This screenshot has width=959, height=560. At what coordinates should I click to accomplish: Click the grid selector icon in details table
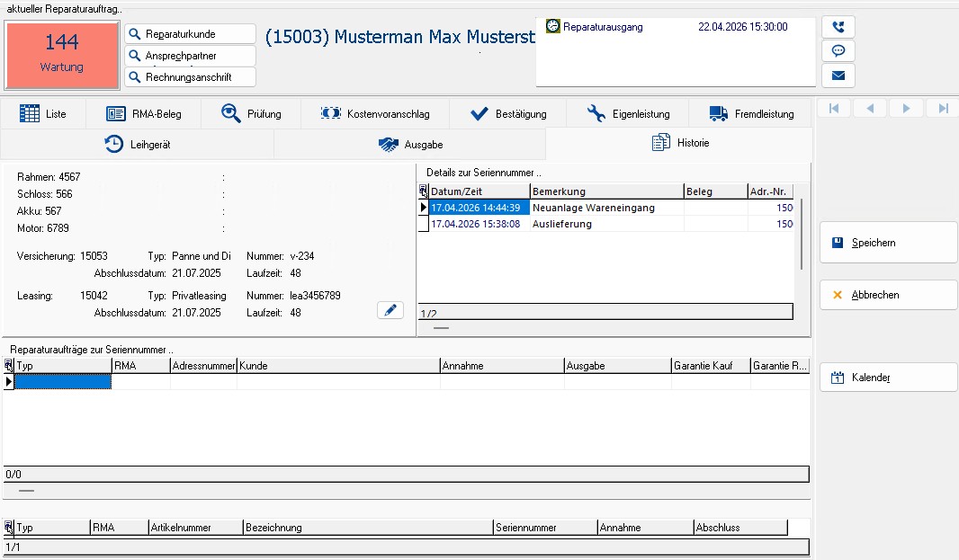click(x=424, y=191)
